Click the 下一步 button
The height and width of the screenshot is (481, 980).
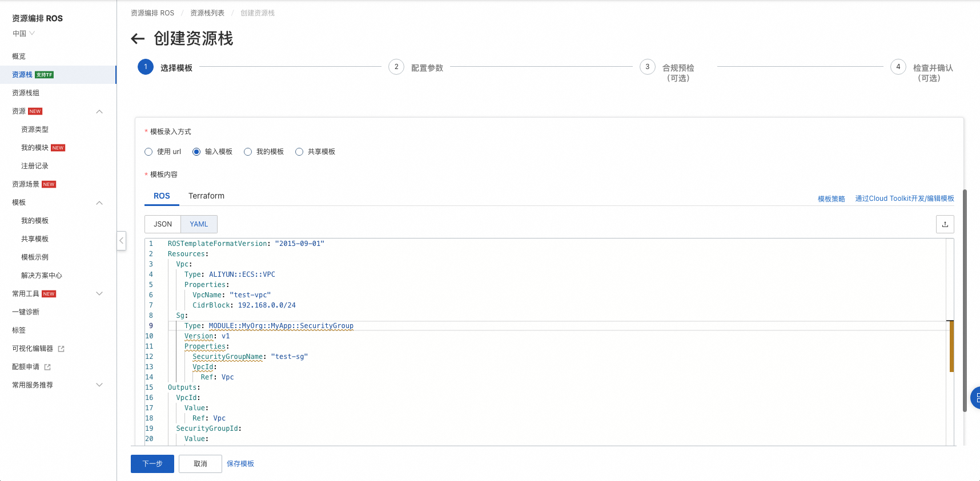(x=152, y=464)
